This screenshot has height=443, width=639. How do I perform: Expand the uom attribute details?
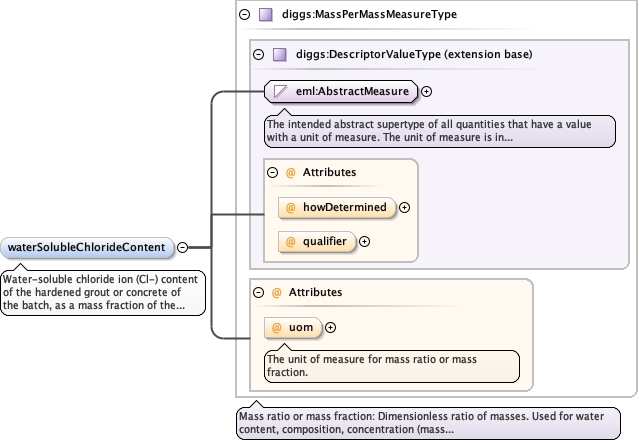tap(331, 328)
